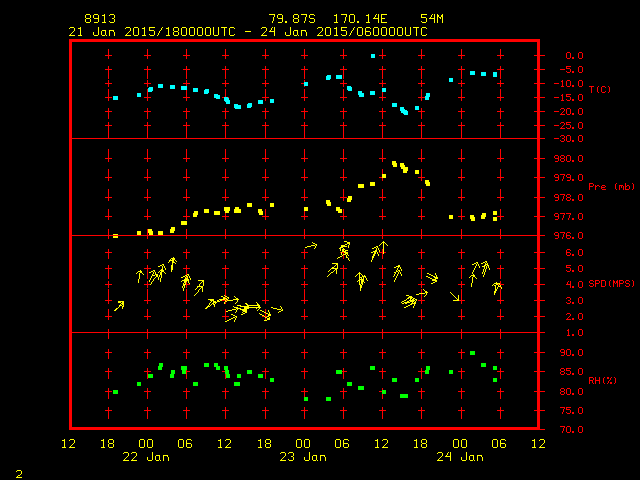Click the latitude 79.87S
This screenshot has width=640, height=480.
pyautogui.click(x=292, y=19)
